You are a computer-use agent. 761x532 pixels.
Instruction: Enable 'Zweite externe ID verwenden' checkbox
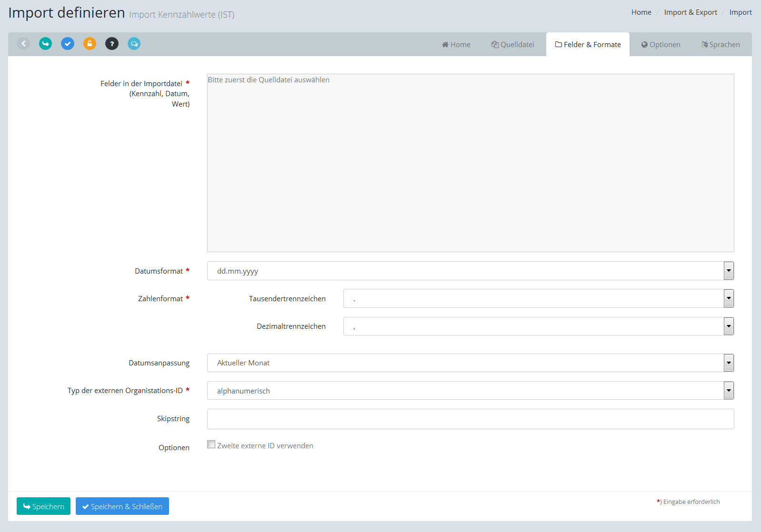click(211, 444)
